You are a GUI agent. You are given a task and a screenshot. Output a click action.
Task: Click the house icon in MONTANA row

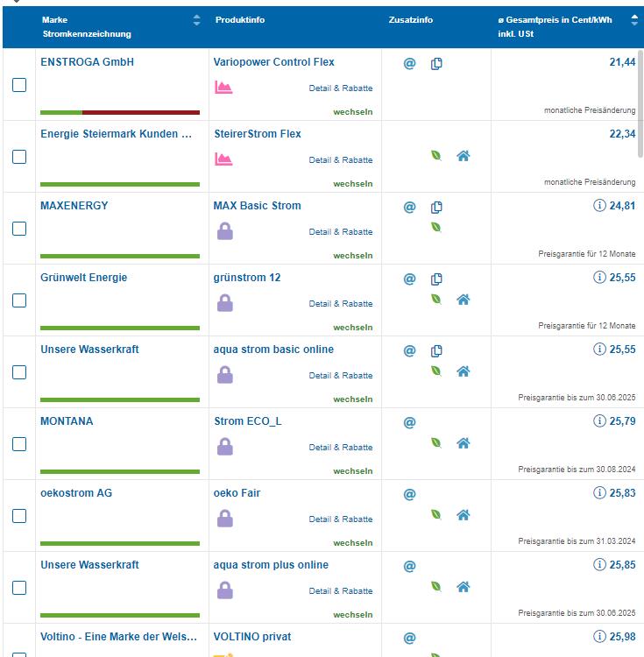click(463, 443)
